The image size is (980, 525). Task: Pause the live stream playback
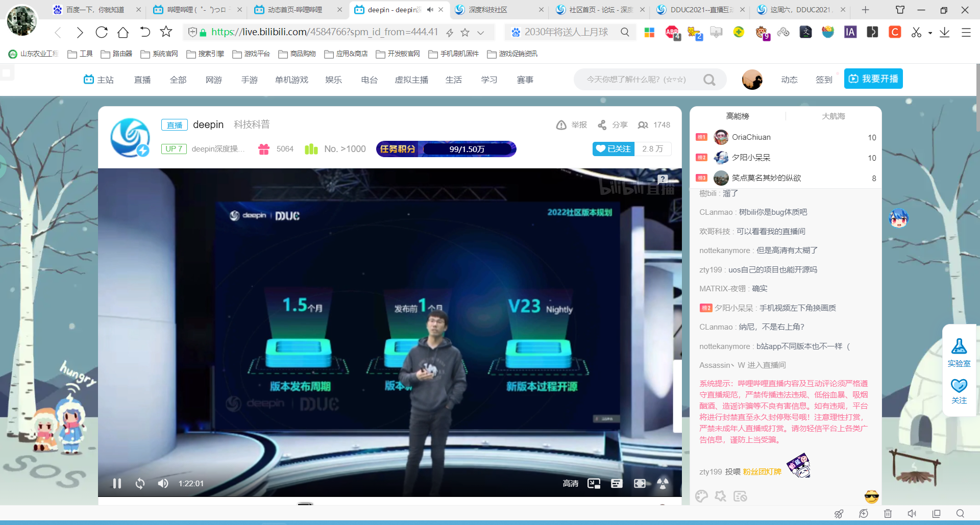[x=117, y=483]
